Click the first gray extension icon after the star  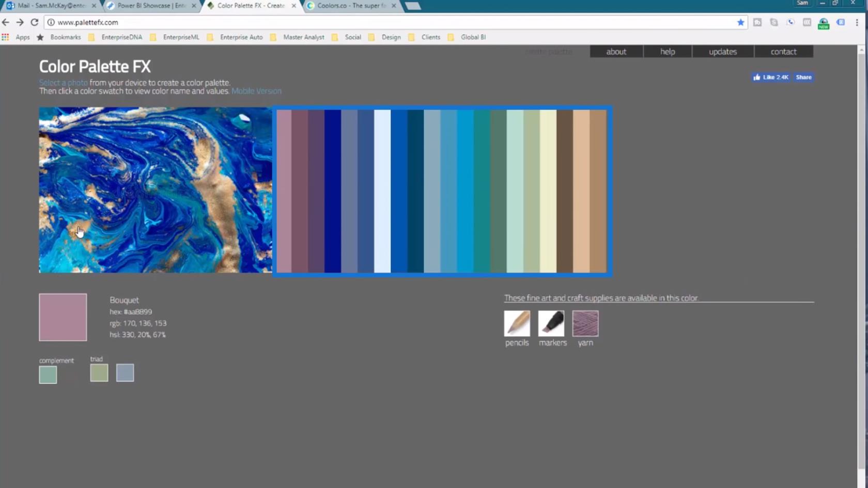click(757, 22)
